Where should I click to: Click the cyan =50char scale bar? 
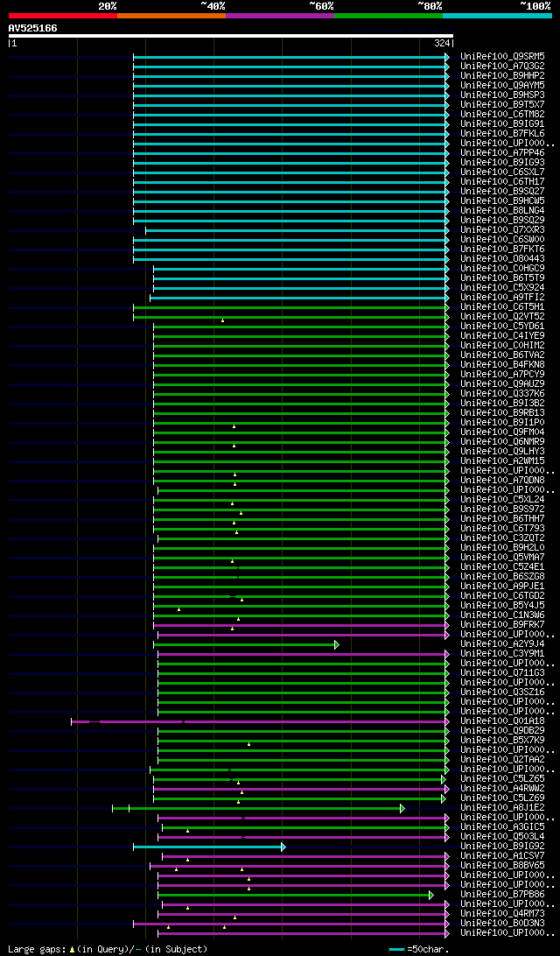[x=396, y=950]
